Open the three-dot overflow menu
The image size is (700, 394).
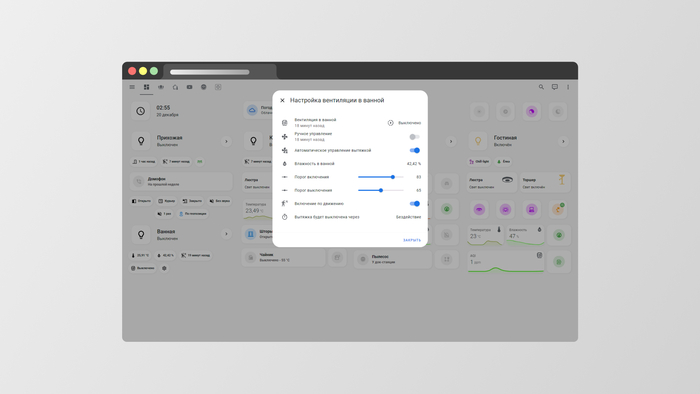(x=568, y=87)
